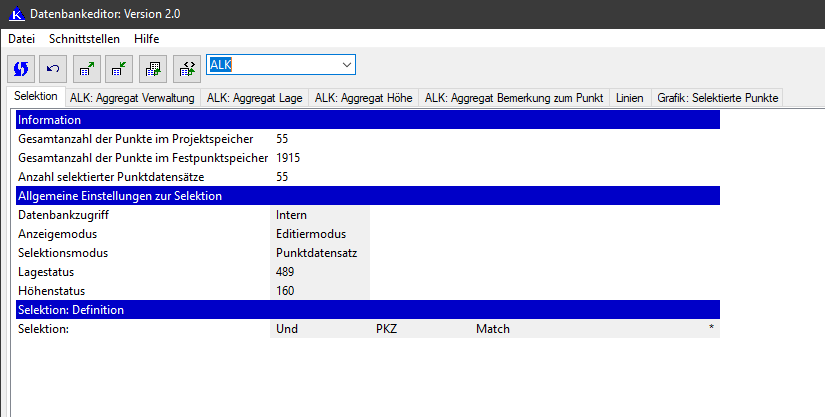Click the table import arrow icon
This screenshot has height=417, width=825.
pos(119,67)
